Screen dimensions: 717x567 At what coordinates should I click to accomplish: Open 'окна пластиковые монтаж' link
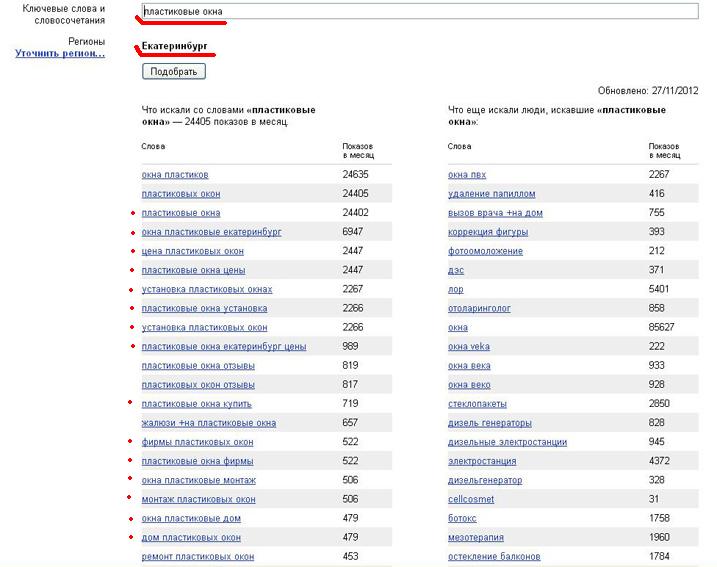pos(198,481)
